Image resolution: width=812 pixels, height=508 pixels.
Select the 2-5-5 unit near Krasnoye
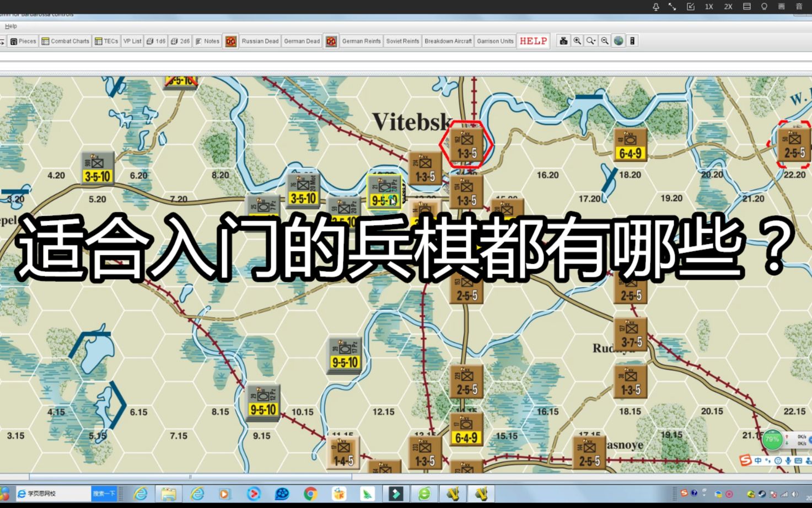[x=589, y=453]
